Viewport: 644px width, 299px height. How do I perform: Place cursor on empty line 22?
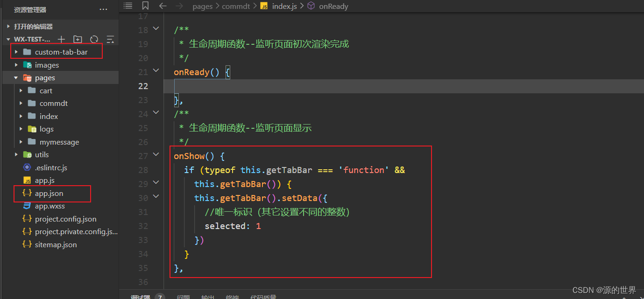(x=327, y=86)
